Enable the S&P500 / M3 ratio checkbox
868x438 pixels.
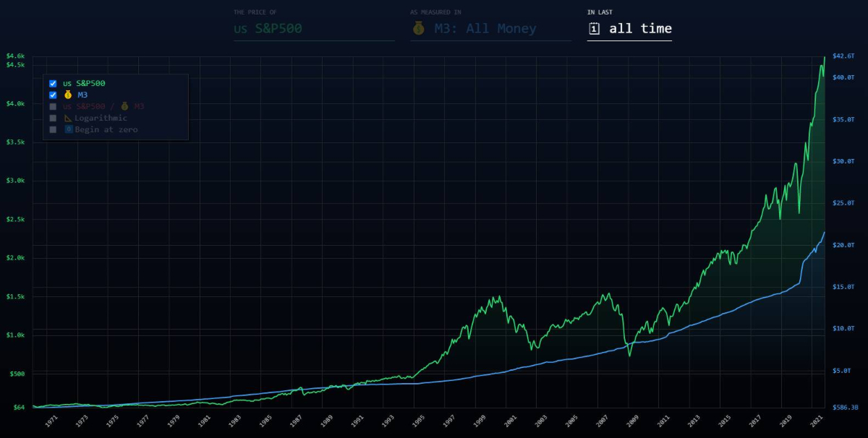coord(53,106)
